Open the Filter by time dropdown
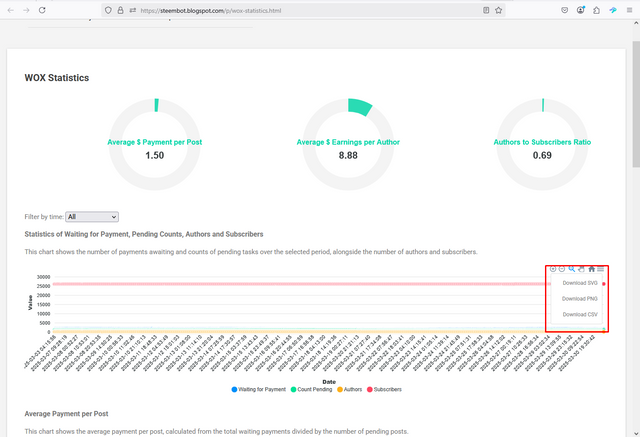 [x=92, y=217]
